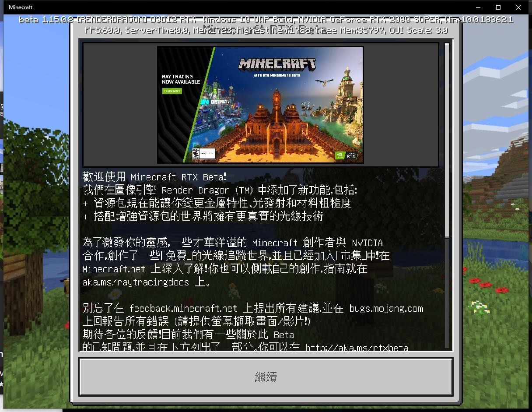This screenshot has width=532, height=412.
Task: Click the http://aka.ms/rtxbeta text
Action: (x=357, y=347)
